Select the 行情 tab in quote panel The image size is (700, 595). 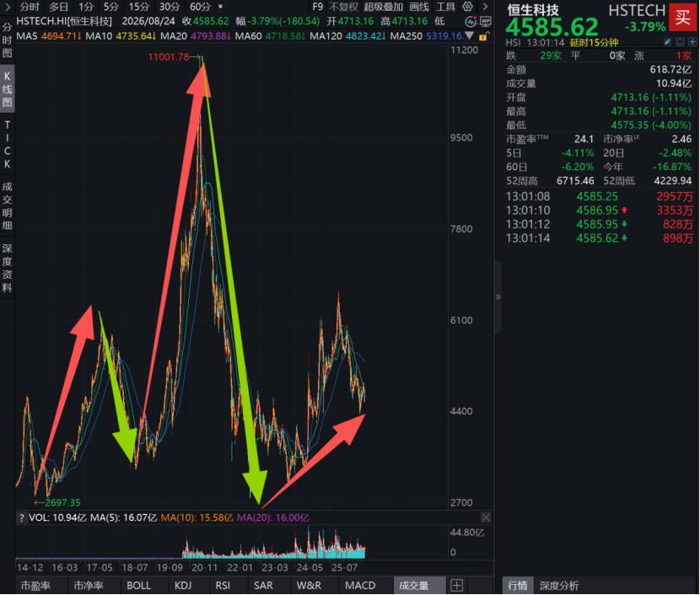point(518,585)
